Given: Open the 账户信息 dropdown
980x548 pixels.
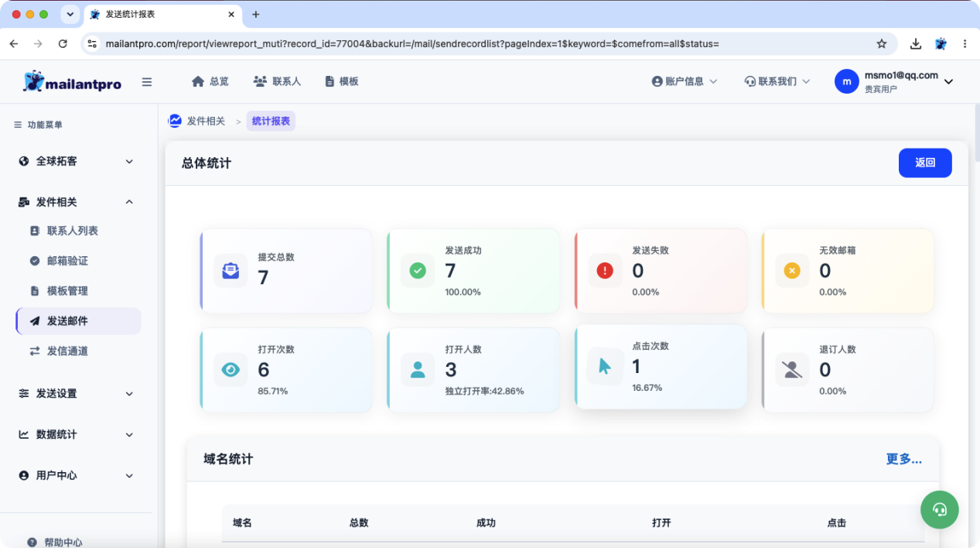Looking at the screenshot, I should (685, 81).
